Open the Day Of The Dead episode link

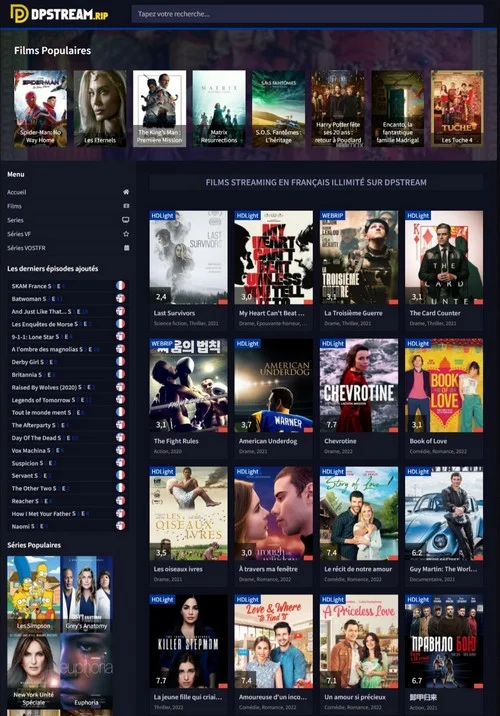(x=45, y=438)
